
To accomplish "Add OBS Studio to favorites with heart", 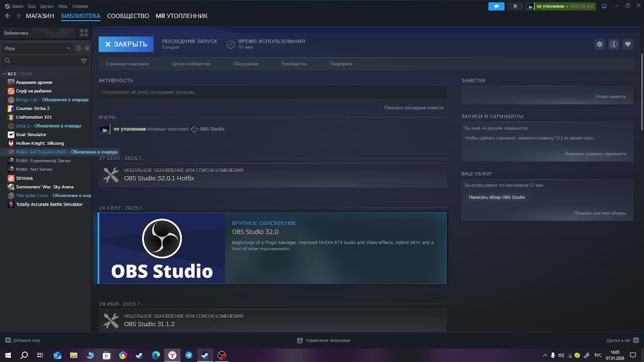I will pos(628,44).
